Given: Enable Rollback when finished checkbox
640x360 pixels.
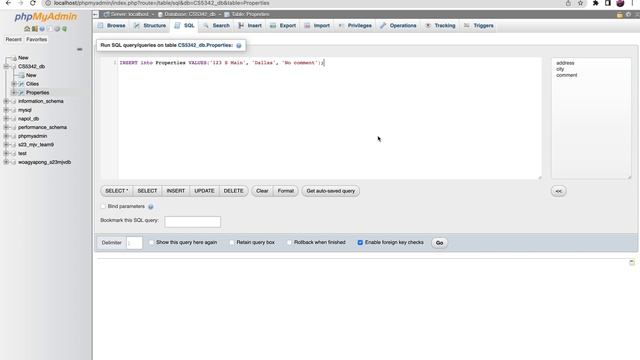Looking at the screenshot, I should coord(289,242).
